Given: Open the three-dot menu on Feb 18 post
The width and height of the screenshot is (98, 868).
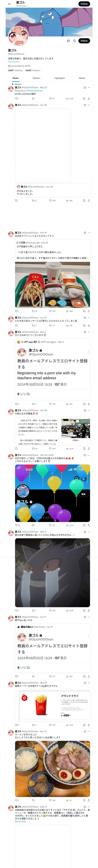Looking at the screenshot, I should tap(89, 232).
